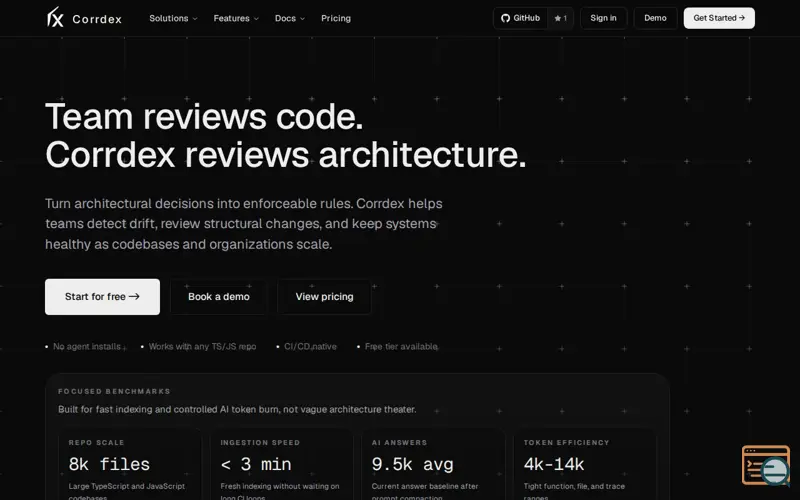Click Get Started in the header
The image size is (800, 500).
pyautogui.click(x=719, y=18)
